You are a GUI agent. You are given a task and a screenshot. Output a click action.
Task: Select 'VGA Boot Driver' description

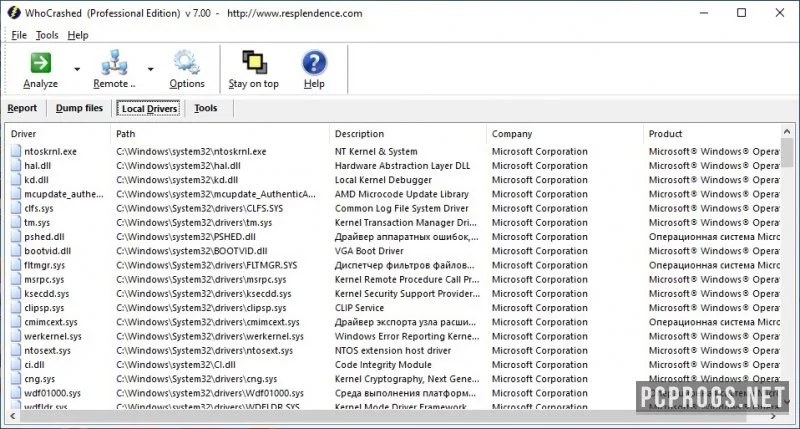click(x=369, y=251)
